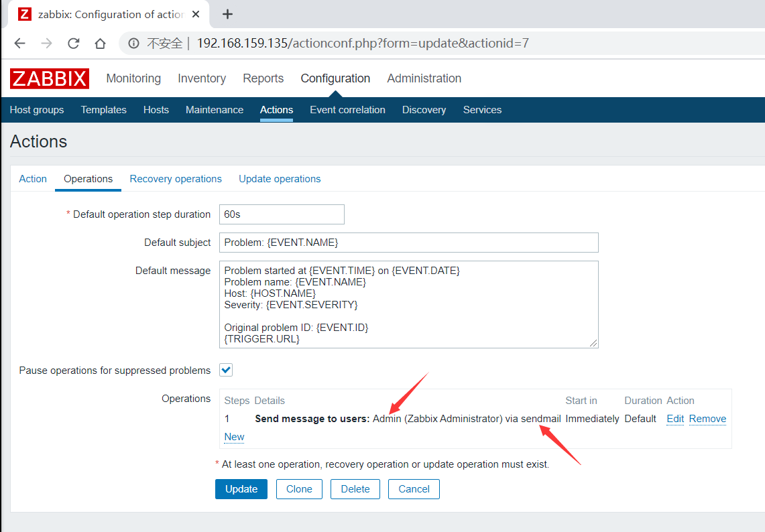Open a new browser tab with plus
This screenshot has height=532, width=765.
(x=227, y=14)
